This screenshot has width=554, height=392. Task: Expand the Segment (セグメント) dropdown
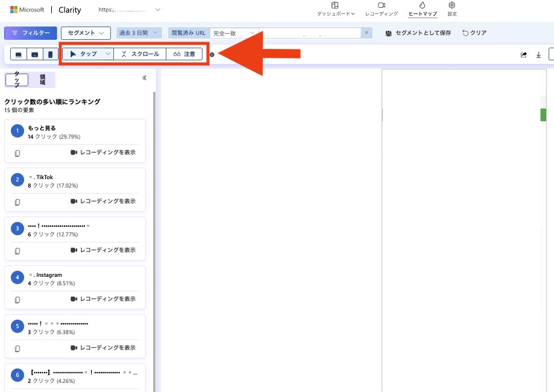86,33
